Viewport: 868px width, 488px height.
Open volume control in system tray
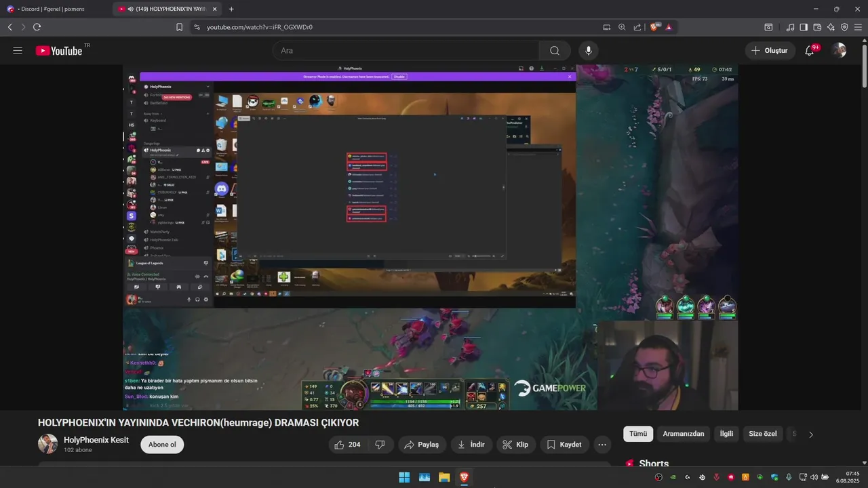point(814,477)
